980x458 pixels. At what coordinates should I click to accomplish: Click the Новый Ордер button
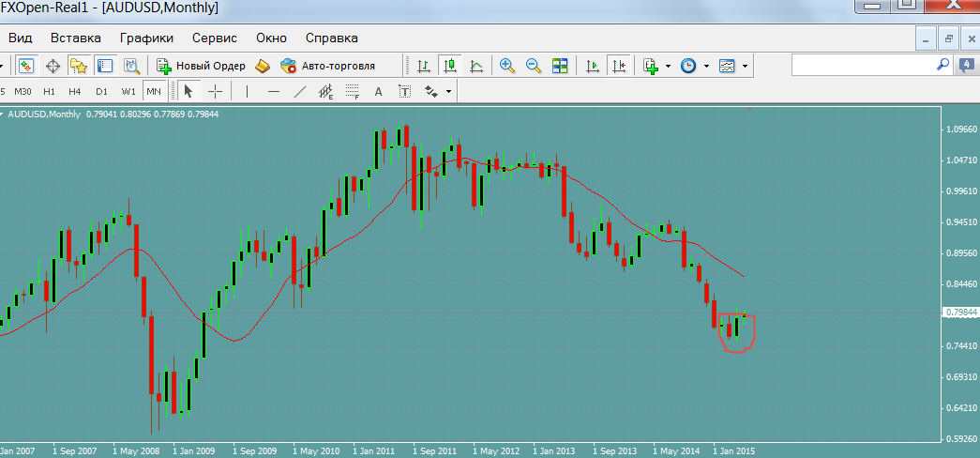[201, 66]
